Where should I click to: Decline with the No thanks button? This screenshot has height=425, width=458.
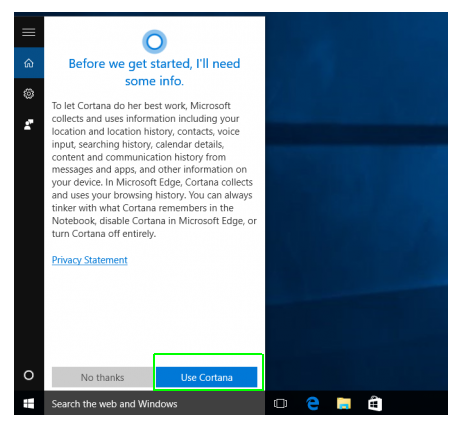click(x=102, y=377)
